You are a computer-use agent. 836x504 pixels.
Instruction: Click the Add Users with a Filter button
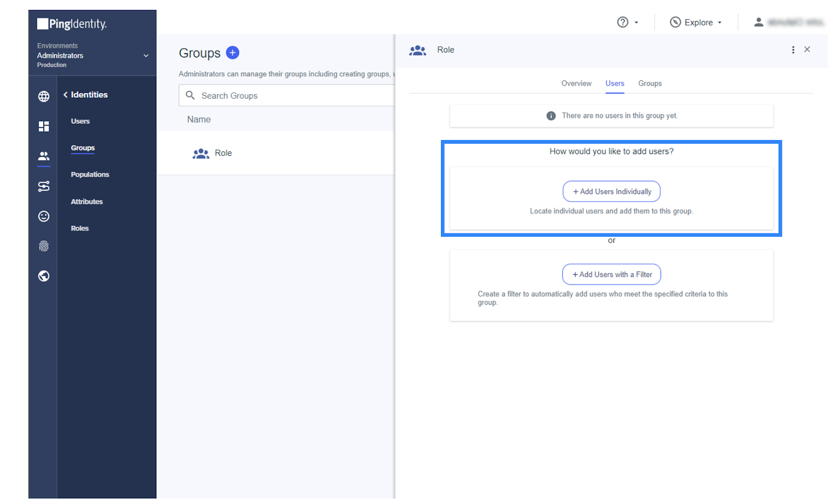pyautogui.click(x=611, y=275)
